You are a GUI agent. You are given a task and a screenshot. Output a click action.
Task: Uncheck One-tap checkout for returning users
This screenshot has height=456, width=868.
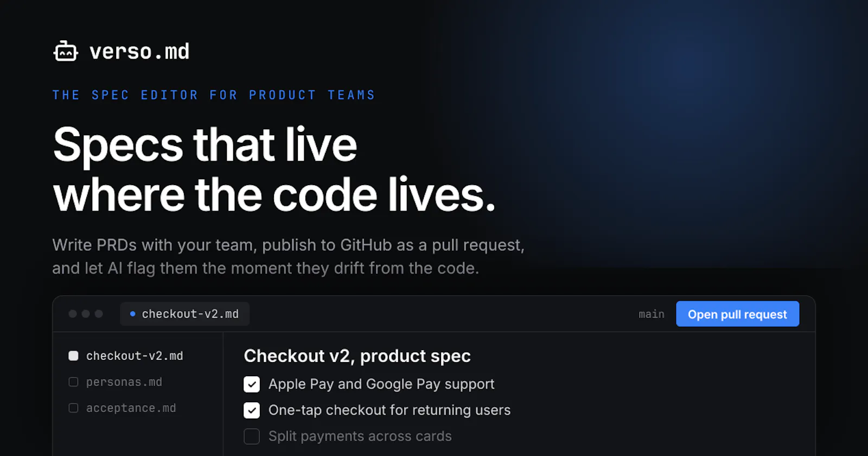[252, 410]
